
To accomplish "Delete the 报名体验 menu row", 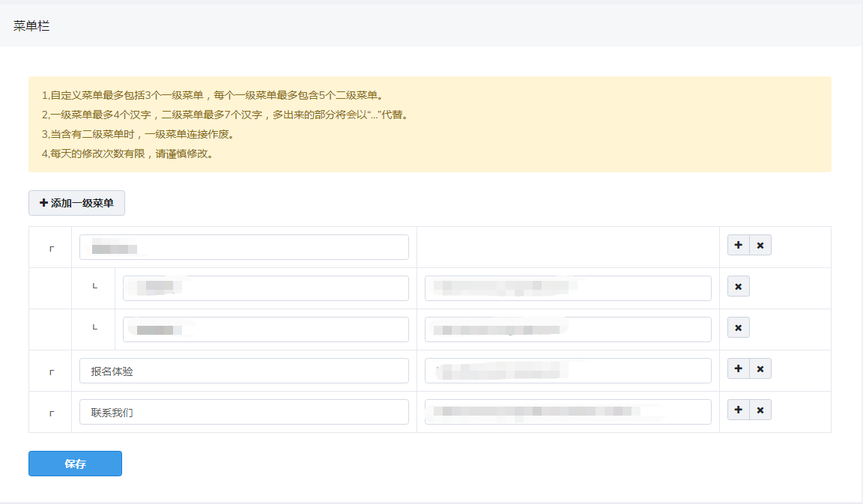I will click(760, 368).
